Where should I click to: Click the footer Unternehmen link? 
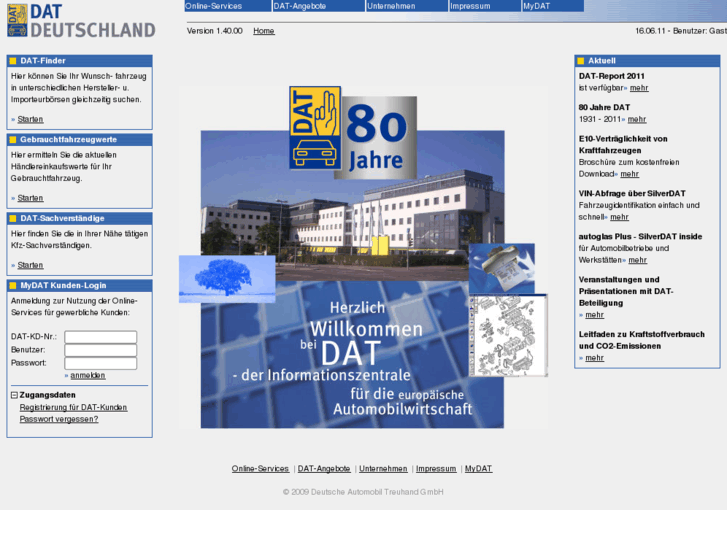(383, 469)
